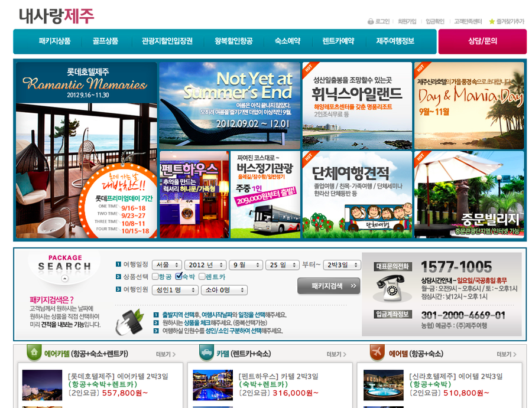This screenshot has height=408, width=532.
Task: Open the 롯데호텔제주 Romantic Memories banner
Action: [86, 150]
